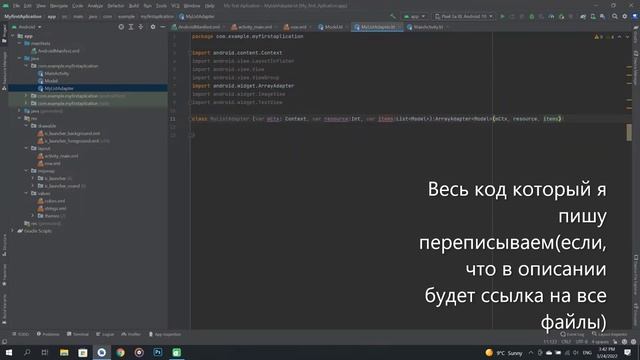640x360 pixels.
Task: Open File Explorer from the taskbar
Action: coord(64,352)
